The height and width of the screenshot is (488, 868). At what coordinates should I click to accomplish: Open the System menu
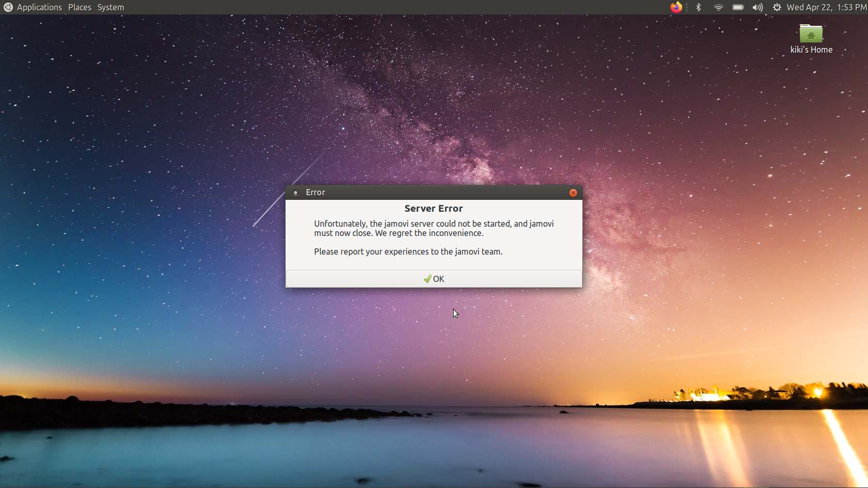(x=111, y=7)
